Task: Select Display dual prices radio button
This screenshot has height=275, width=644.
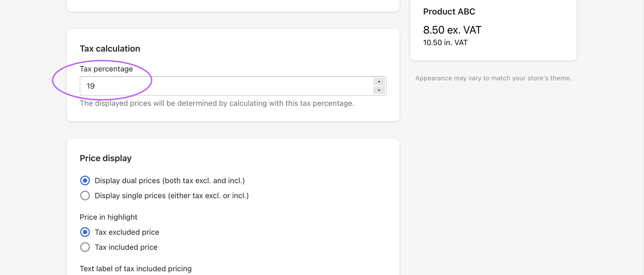Action: pyautogui.click(x=85, y=180)
